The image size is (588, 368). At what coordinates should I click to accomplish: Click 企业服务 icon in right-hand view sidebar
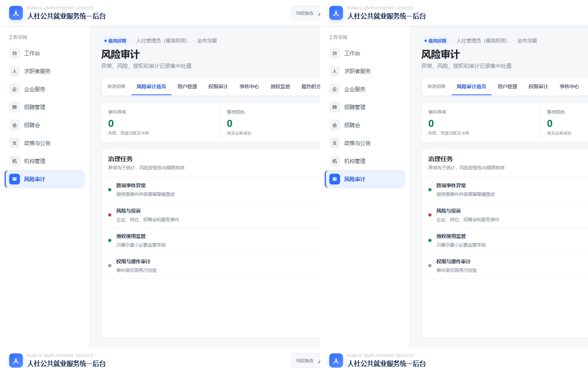click(x=334, y=89)
